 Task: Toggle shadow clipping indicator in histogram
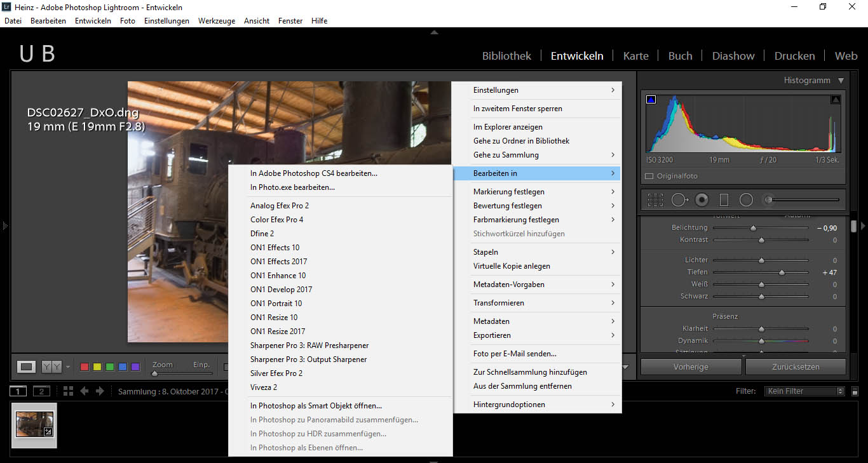[651, 100]
